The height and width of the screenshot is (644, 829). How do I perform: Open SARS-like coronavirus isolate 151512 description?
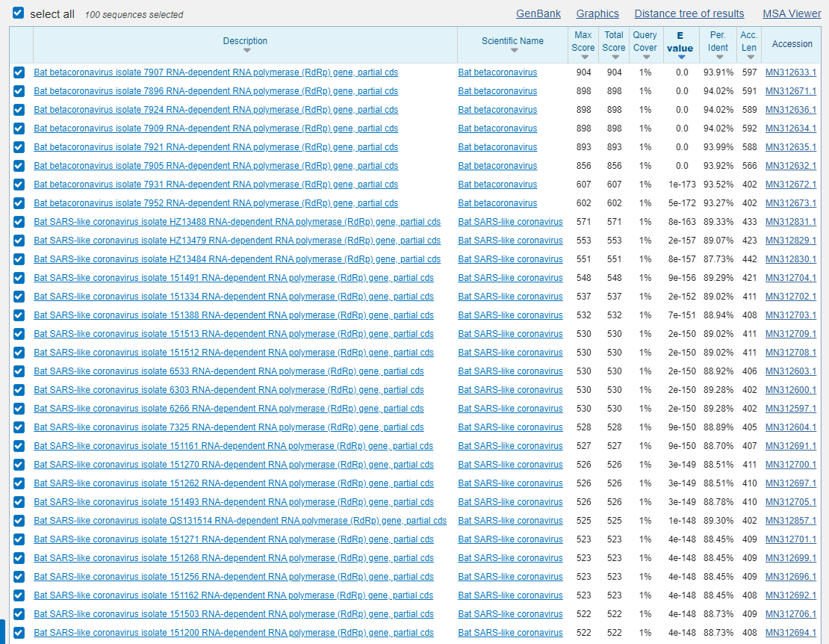(234, 353)
